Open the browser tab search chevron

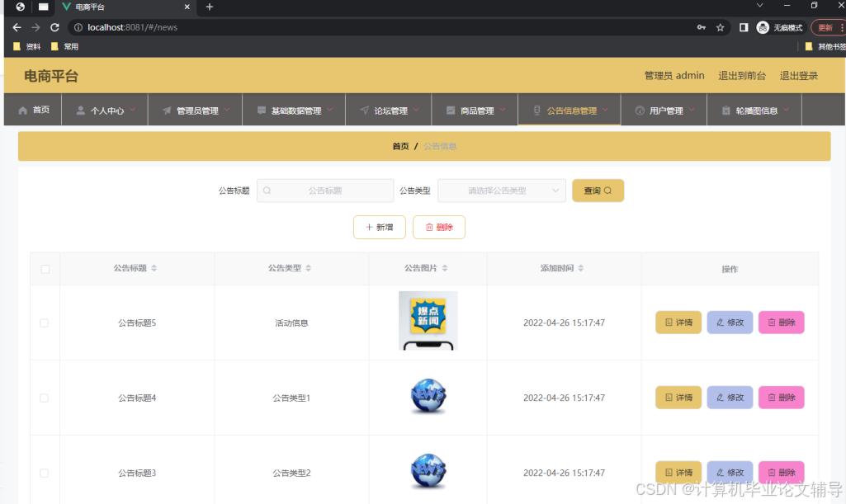point(759,6)
